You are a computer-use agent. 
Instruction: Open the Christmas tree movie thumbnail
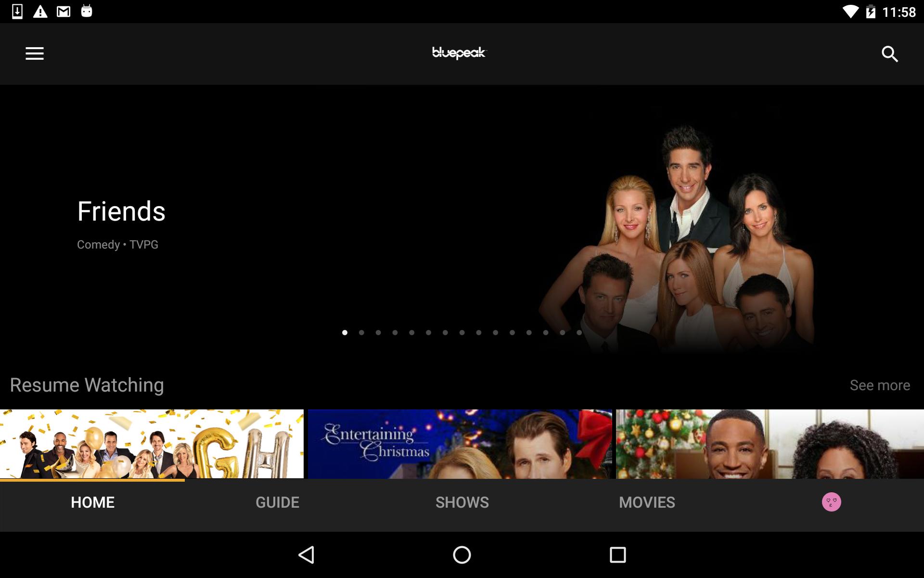pos(770,444)
